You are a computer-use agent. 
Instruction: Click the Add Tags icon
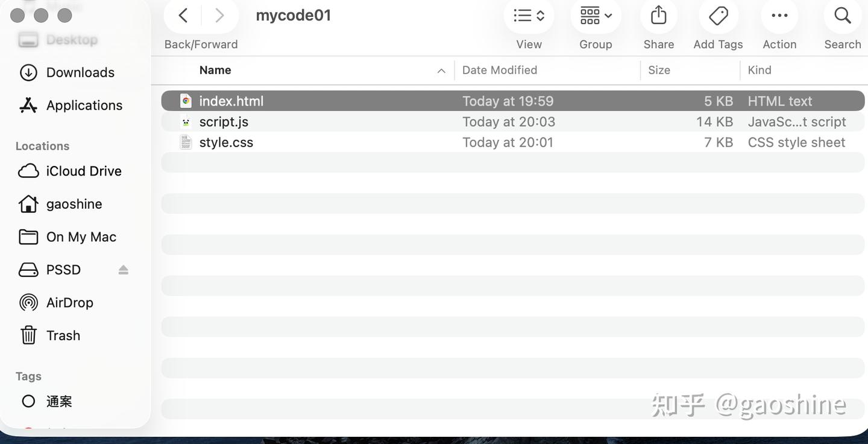point(718,16)
